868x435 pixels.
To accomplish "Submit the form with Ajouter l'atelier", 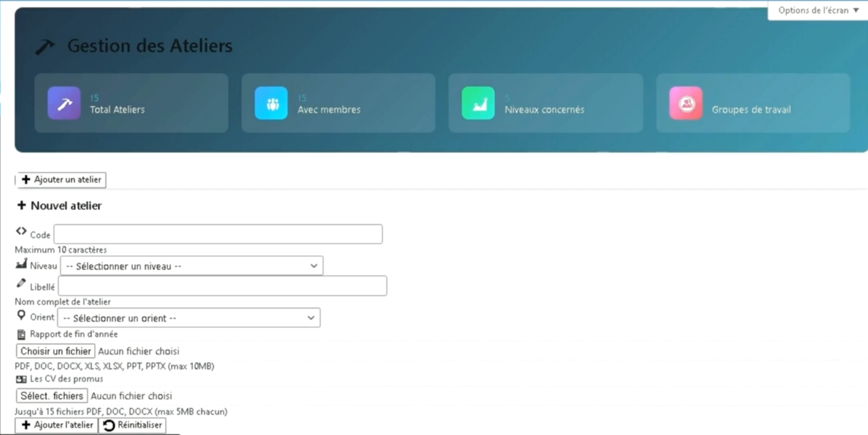I will pyautogui.click(x=57, y=425).
